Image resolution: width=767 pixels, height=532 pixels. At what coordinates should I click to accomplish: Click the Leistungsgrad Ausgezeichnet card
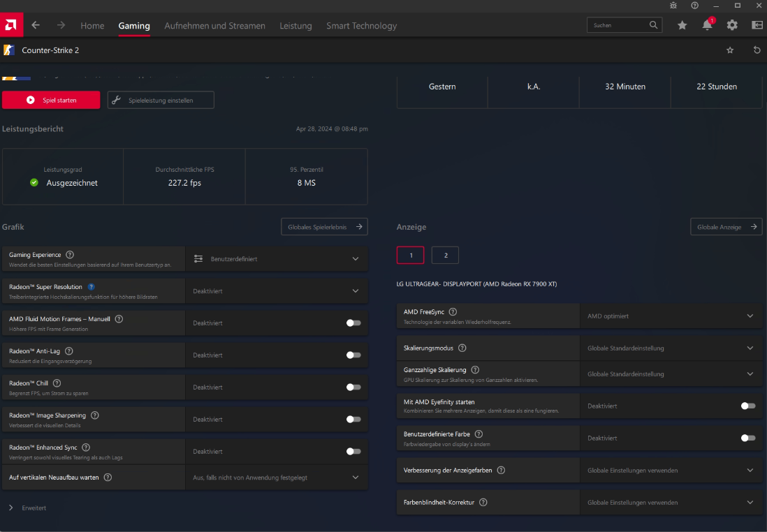point(63,177)
